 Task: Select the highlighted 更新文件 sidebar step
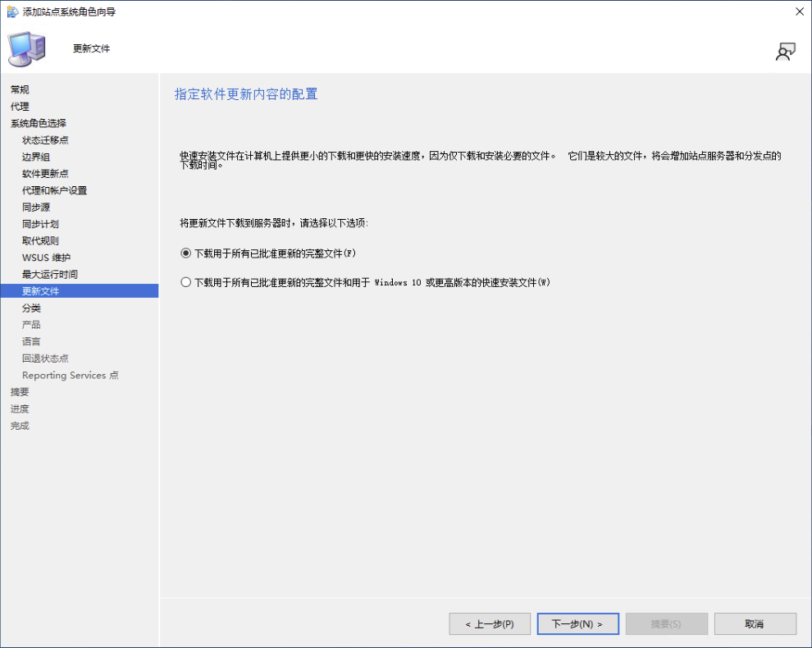point(80,290)
